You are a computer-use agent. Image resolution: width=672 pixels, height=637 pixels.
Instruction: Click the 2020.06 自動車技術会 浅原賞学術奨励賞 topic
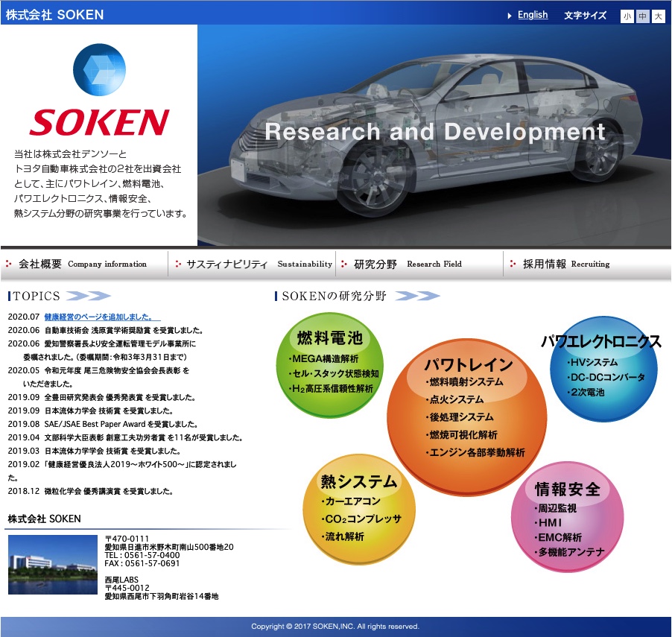(106, 331)
